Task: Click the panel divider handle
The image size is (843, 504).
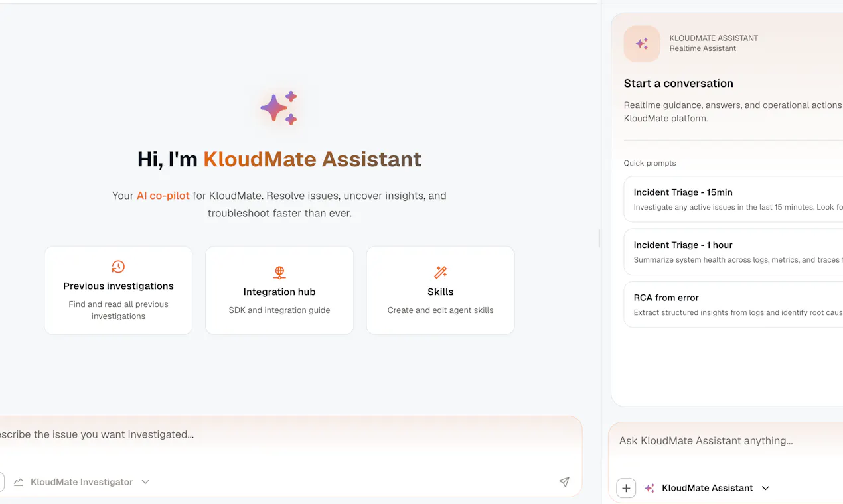Action: (599, 239)
